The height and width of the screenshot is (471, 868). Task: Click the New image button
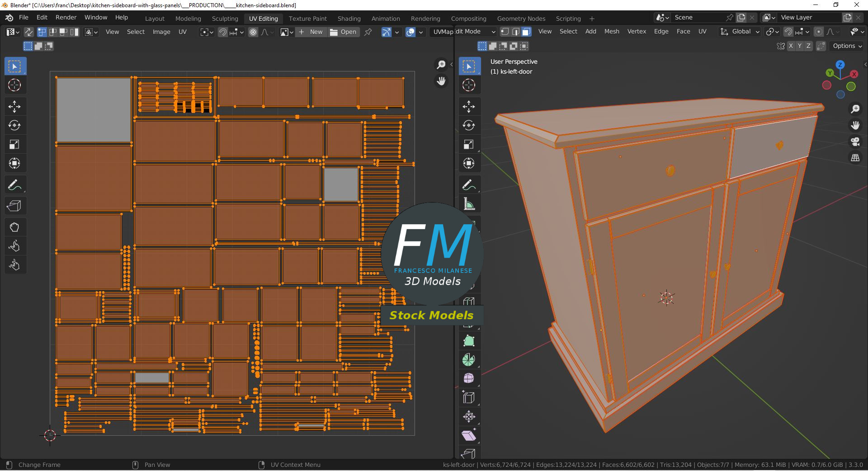(x=311, y=32)
